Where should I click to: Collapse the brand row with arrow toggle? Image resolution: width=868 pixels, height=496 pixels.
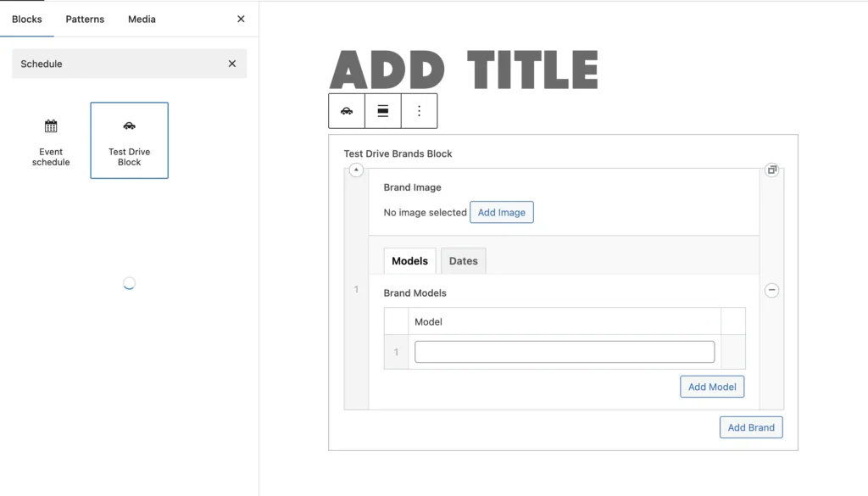pos(356,170)
